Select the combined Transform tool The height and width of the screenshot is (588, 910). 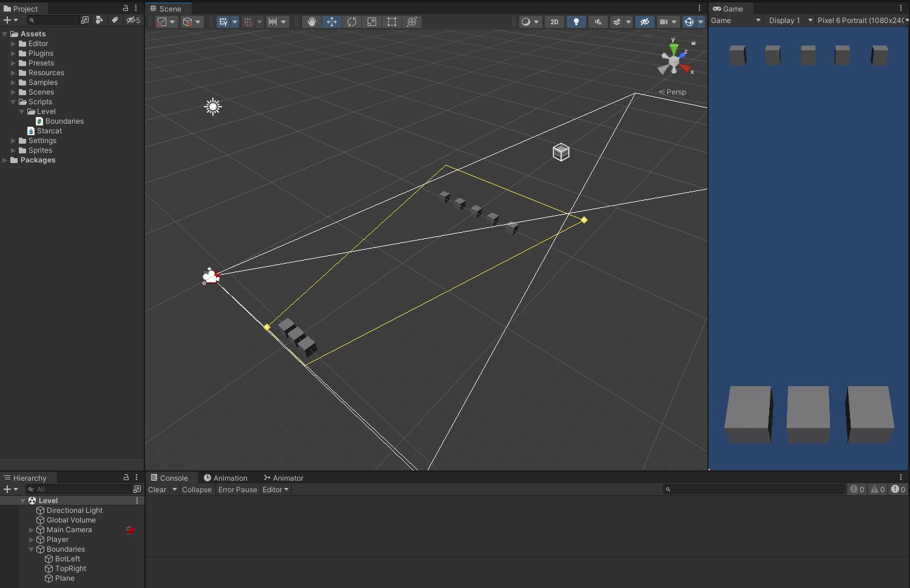412,22
